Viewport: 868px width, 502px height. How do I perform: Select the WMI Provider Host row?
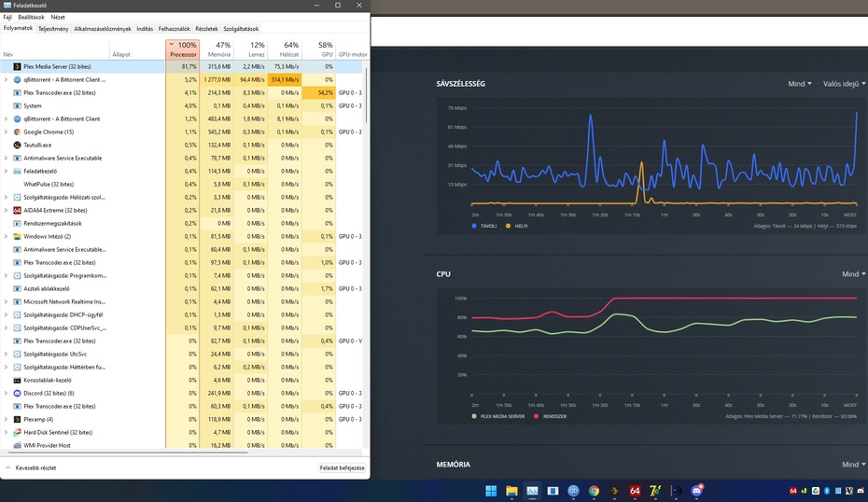[x=183, y=445]
